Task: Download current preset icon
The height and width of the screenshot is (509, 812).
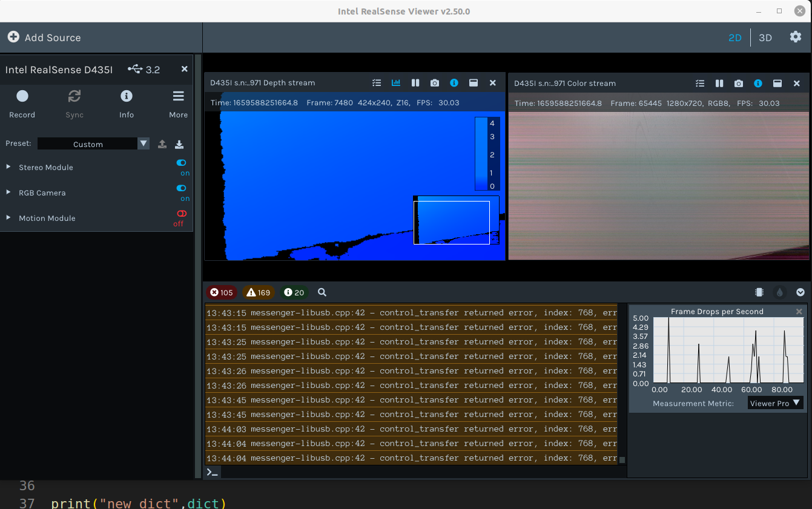Action: (x=179, y=144)
